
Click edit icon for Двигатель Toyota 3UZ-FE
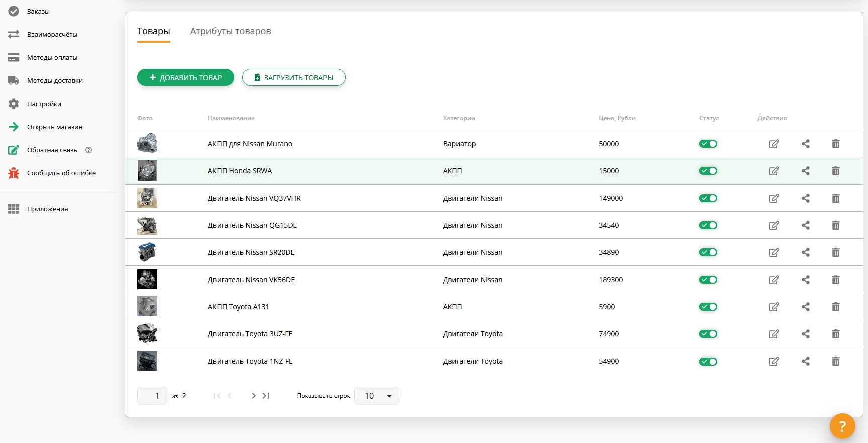click(x=774, y=334)
